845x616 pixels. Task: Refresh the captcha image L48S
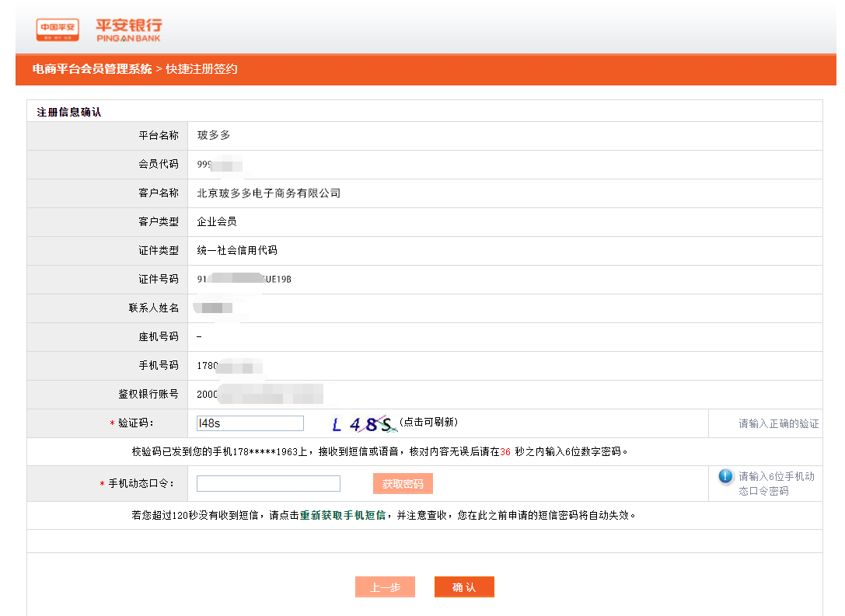click(364, 424)
